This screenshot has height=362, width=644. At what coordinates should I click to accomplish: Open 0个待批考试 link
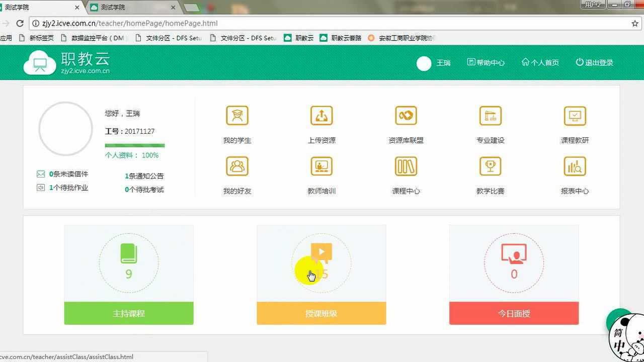[144, 190]
